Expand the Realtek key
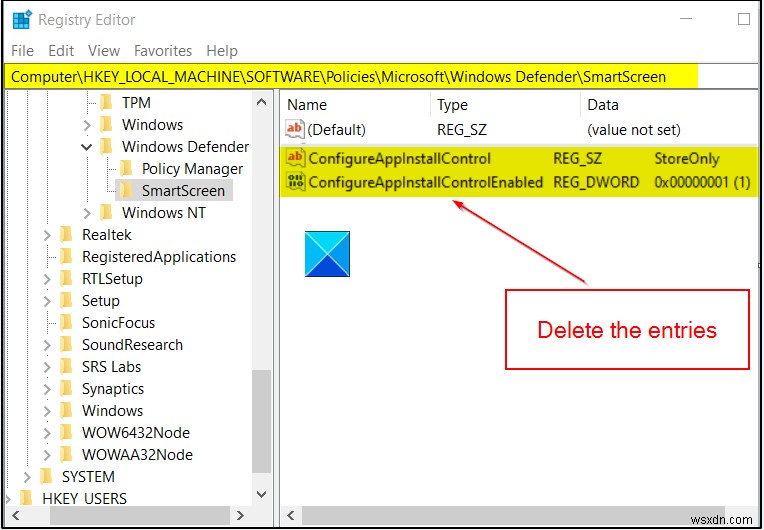Screen dimensions: 764x530 tap(47, 235)
